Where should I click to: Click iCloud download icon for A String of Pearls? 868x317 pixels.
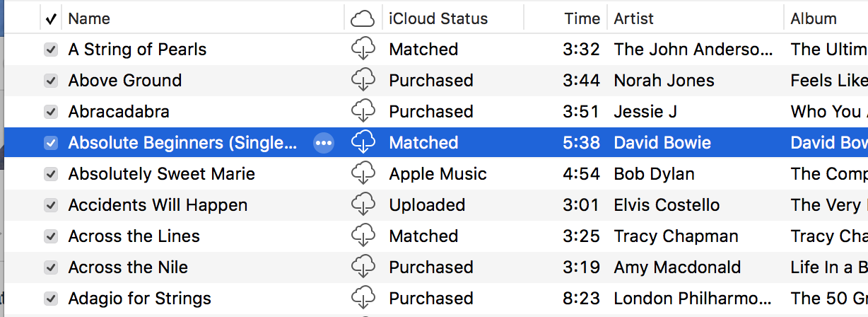tap(363, 50)
